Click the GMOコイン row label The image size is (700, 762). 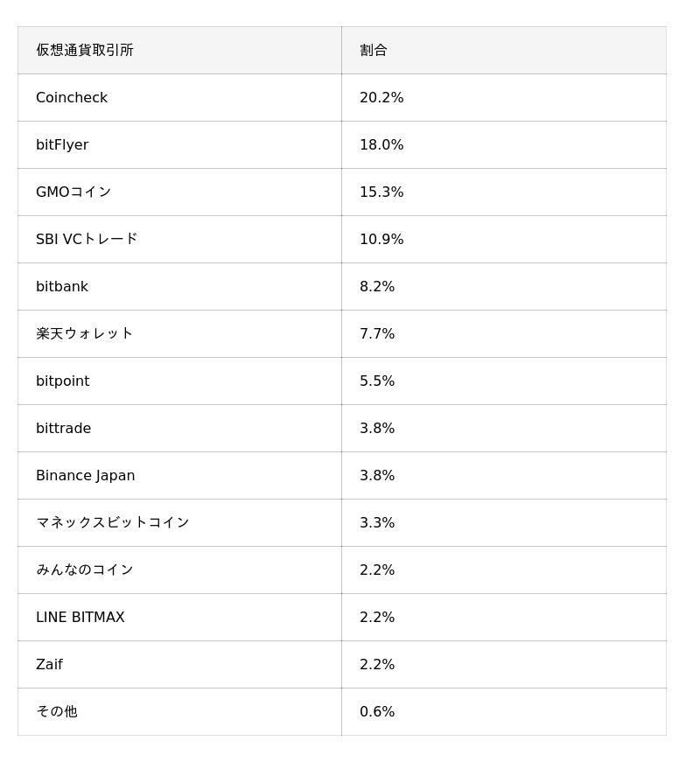(73, 192)
